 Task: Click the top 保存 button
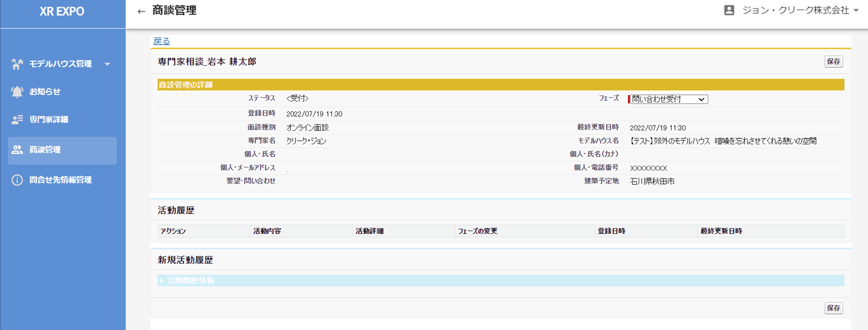(x=833, y=61)
